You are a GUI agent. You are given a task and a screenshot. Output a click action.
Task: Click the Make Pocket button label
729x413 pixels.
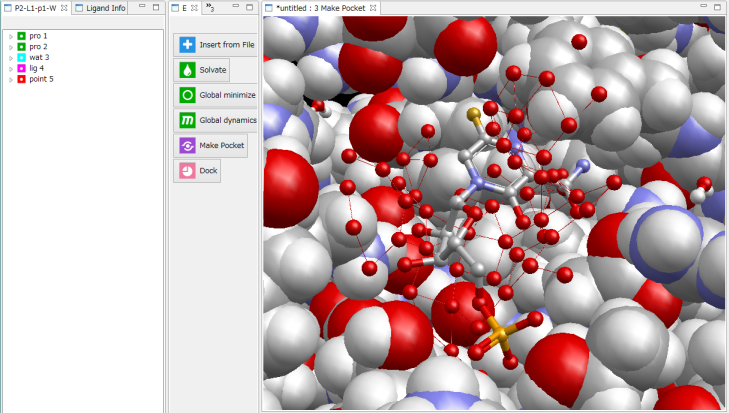pos(222,146)
